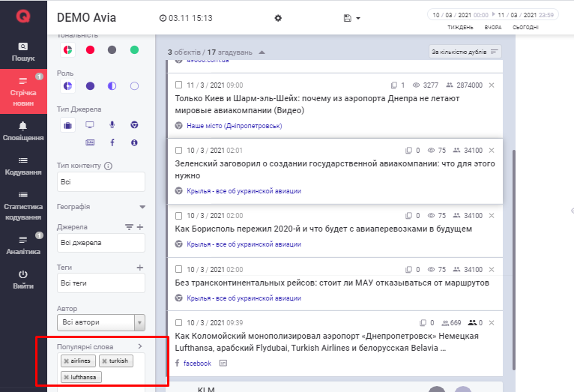Open the За кількістю дублів sort menu
Image resolution: width=574 pixels, height=392 pixels.
click(x=465, y=52)
